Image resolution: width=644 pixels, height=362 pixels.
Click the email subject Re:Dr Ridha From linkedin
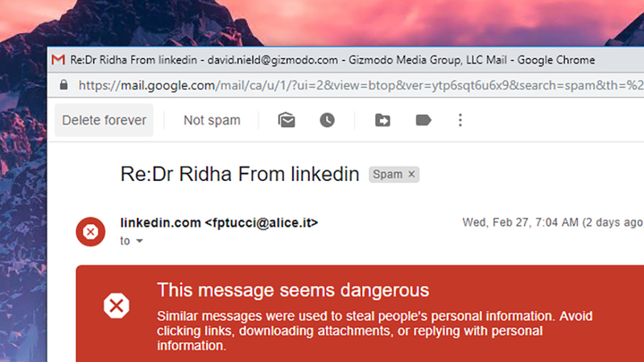click(240, 174)
